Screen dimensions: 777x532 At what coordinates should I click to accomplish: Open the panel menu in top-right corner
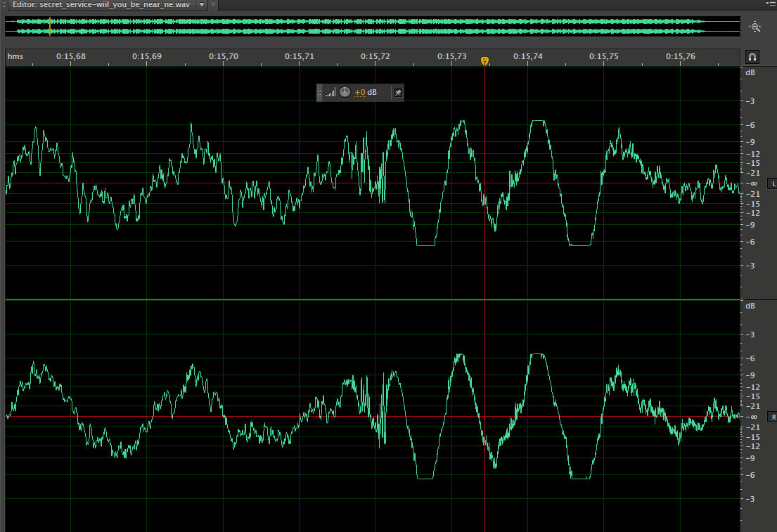coord(771,4)
